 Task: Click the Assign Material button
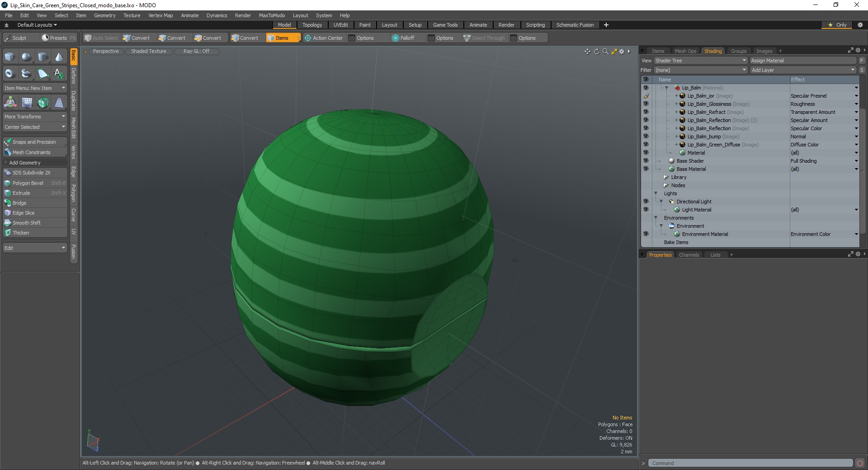click(803, 61)
